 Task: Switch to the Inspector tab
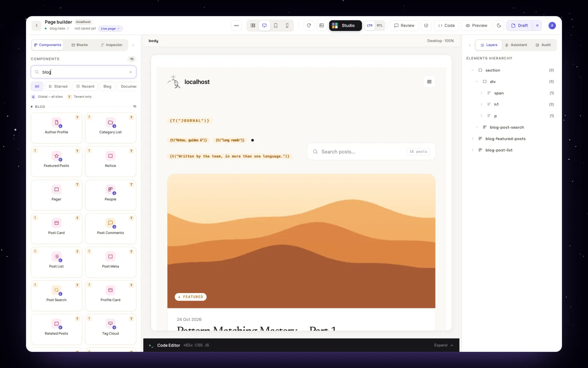pos(112,45)
